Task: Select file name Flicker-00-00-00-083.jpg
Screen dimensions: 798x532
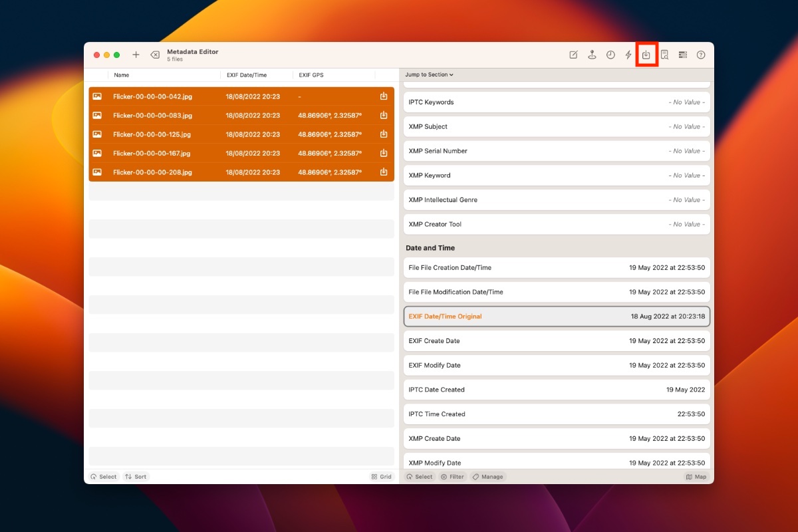Action: [x=153, y=115]
